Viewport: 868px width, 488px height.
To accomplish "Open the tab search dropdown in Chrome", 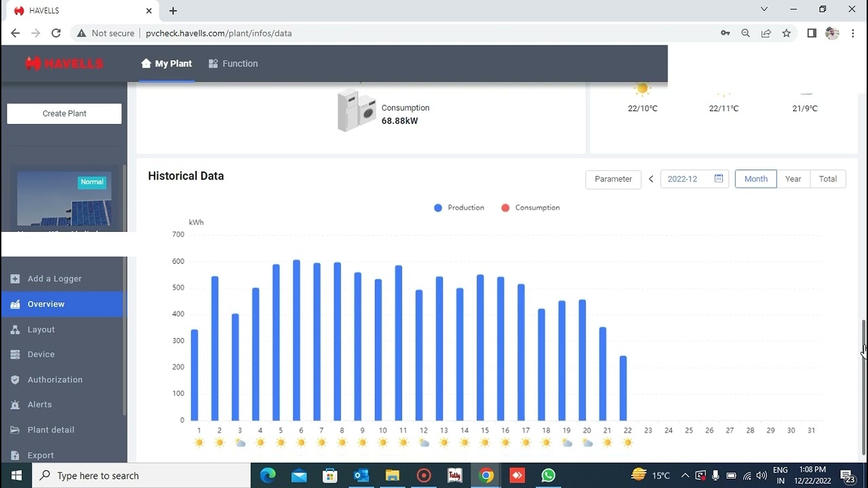I will point(764,9).
